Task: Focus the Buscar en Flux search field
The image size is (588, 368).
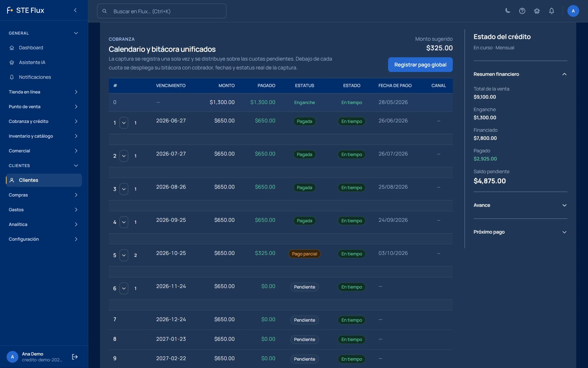Action: 162,11
